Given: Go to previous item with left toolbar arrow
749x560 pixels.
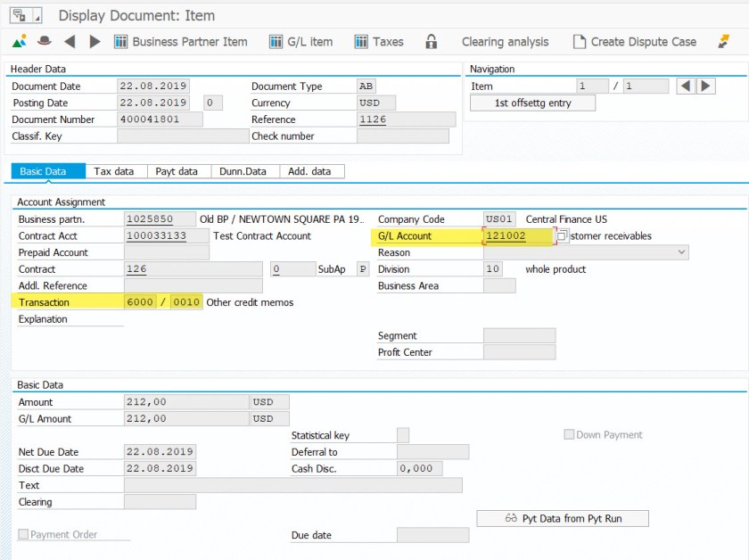Looking at the screenshot, I should coord(70,42).
